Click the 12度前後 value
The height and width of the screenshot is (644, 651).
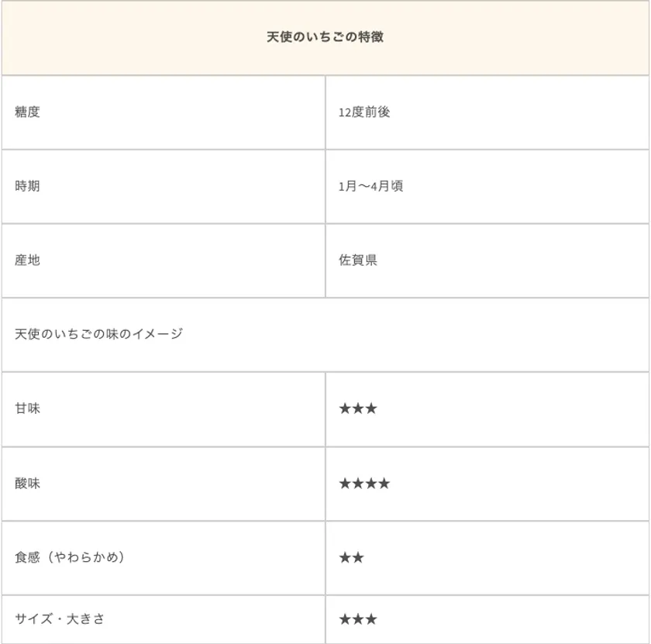[364, 112]
